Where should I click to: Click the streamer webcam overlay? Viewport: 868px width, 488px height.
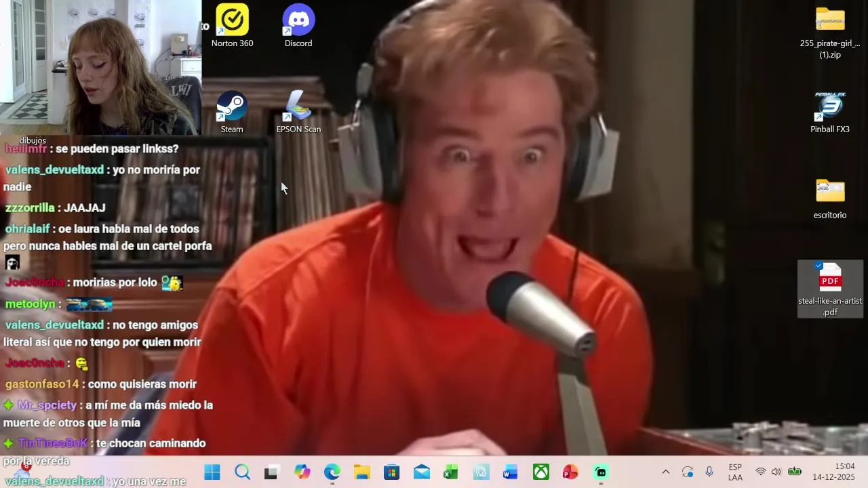(x=100, y=68)
